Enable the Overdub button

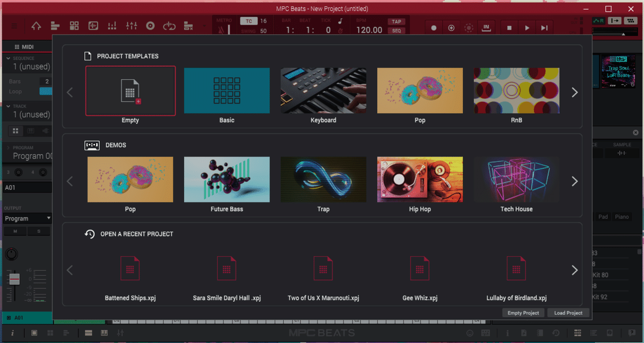tap(451, 28)
